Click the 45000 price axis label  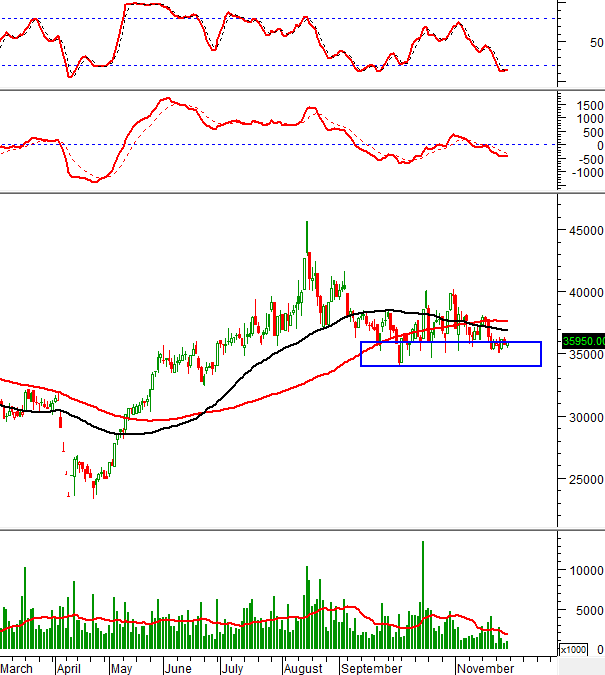click(x=580, y=230)
